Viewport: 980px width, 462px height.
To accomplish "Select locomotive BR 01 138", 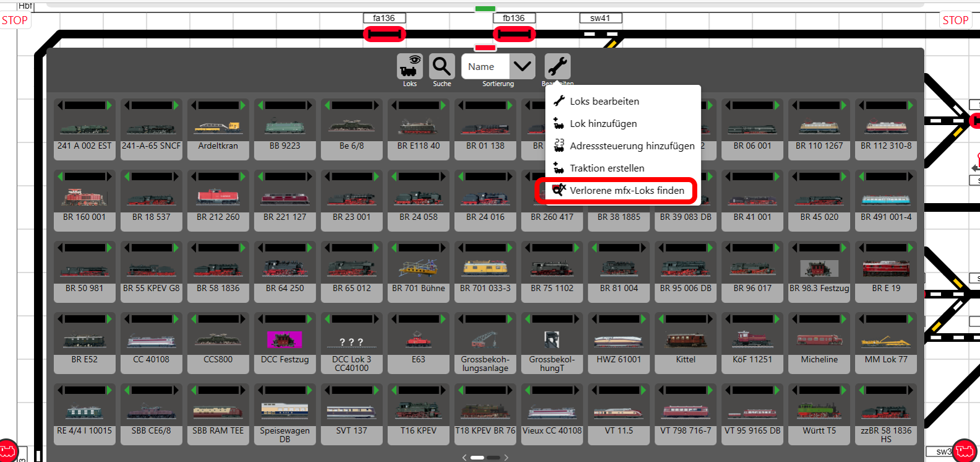I will click(486, 129).
